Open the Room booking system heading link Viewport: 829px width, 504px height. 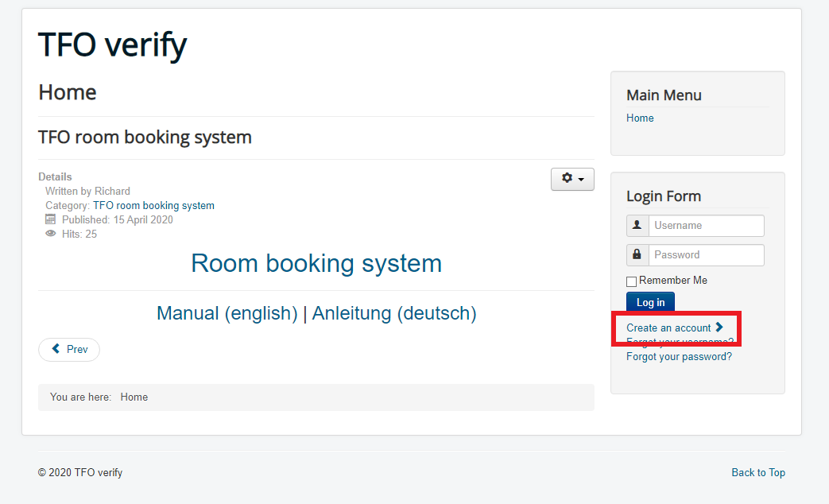316,263
